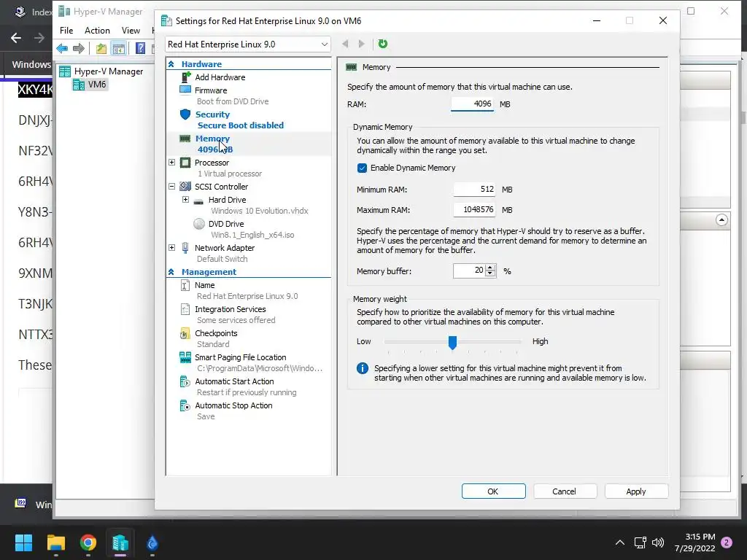Click Hyper-V Manager help toolbar icon

140,48
